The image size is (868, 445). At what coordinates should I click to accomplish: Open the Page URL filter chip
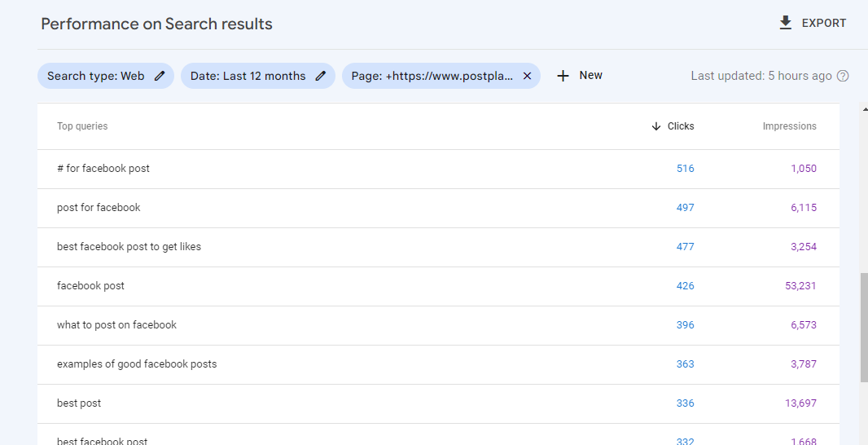[x=441, y=76]
